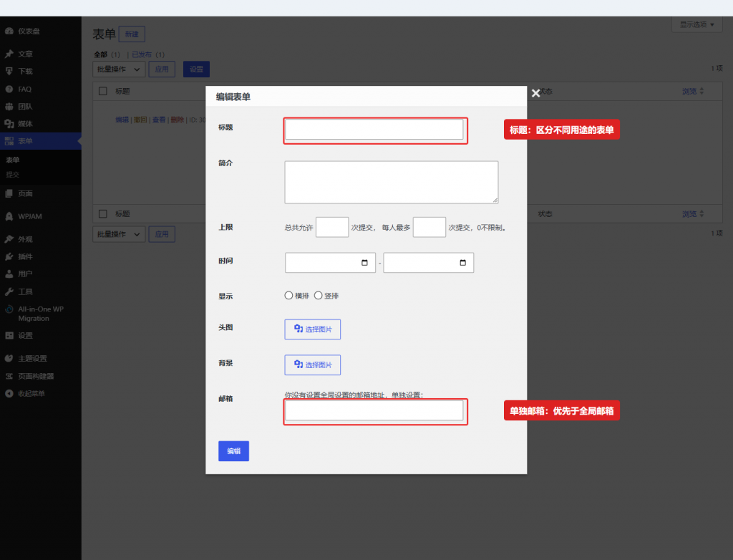The height and width of the screenshot is (560, 733).
Task: Switch to the 已发布 filter
Action: [x=142, y=54]
